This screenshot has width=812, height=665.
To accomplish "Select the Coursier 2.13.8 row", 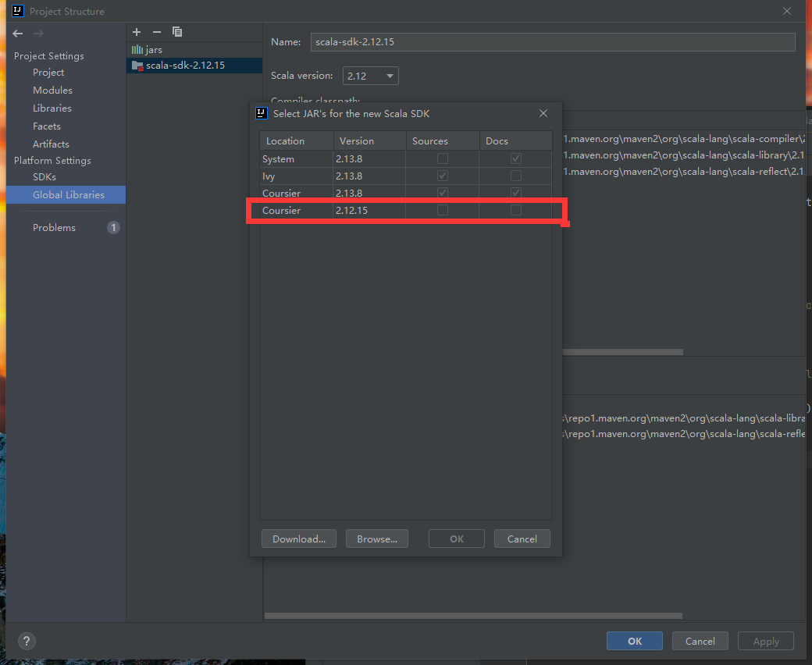I will [x=405, y=193].
